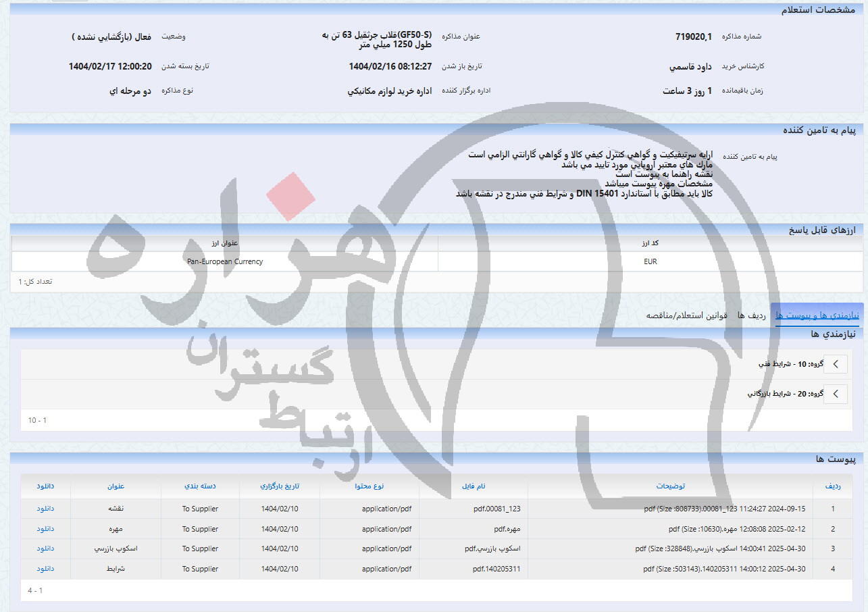The image size is (868, 612).
Task: Download the نقشه attachment
Action: coord(45,509)
